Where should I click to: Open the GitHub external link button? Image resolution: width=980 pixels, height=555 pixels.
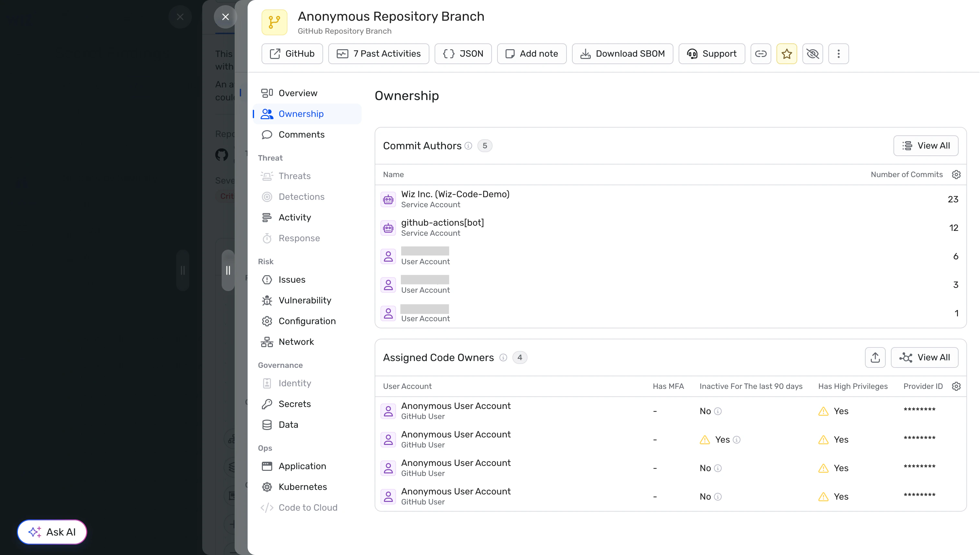point(292,54)
